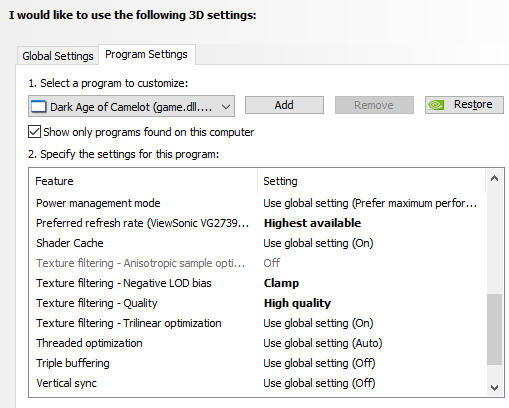Open the Use global setting (Auto) value
This screenshot has width=509, height=408.
coord(323,343)
